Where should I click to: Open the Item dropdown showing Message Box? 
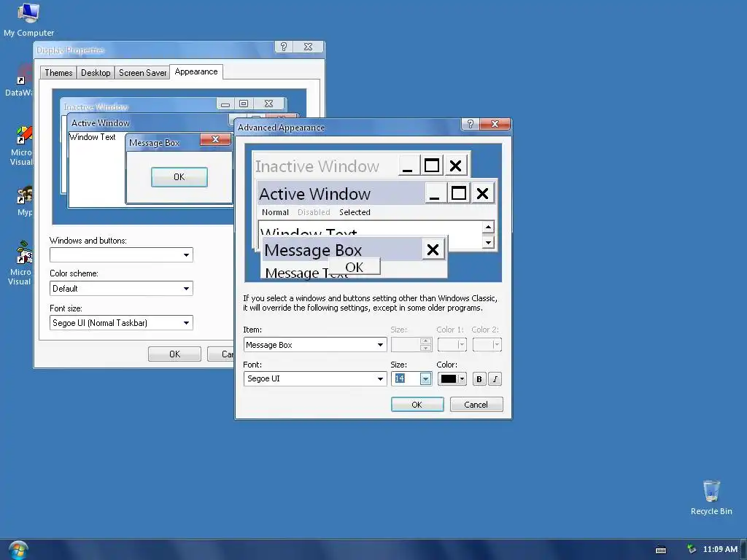315,345
